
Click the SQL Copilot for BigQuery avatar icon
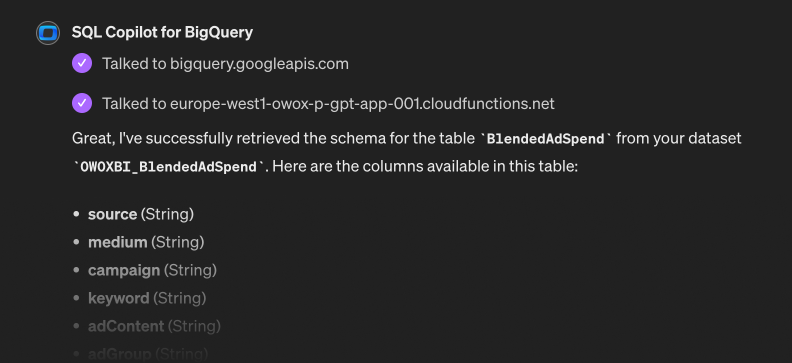[48, 33]
